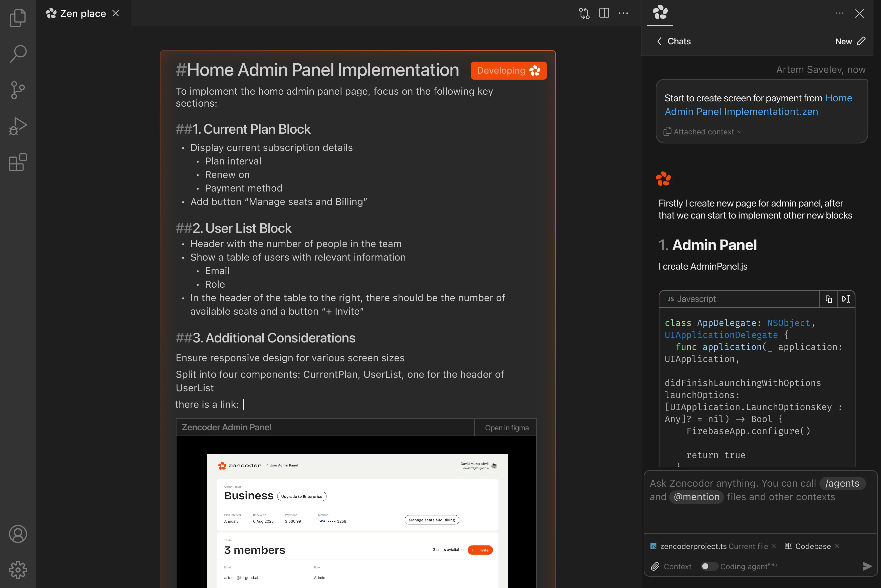Attach Context with the paperclip button

tap(671, 567)
